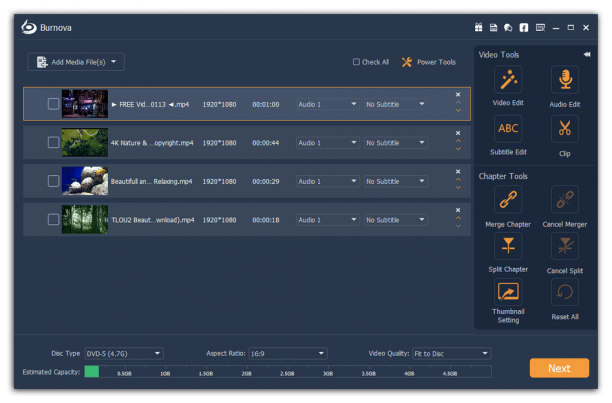Check the Beautiful an... Relaxing.mp4 row checkbox
The width and height of the screenshot is (612, 403).
[53, 181]
